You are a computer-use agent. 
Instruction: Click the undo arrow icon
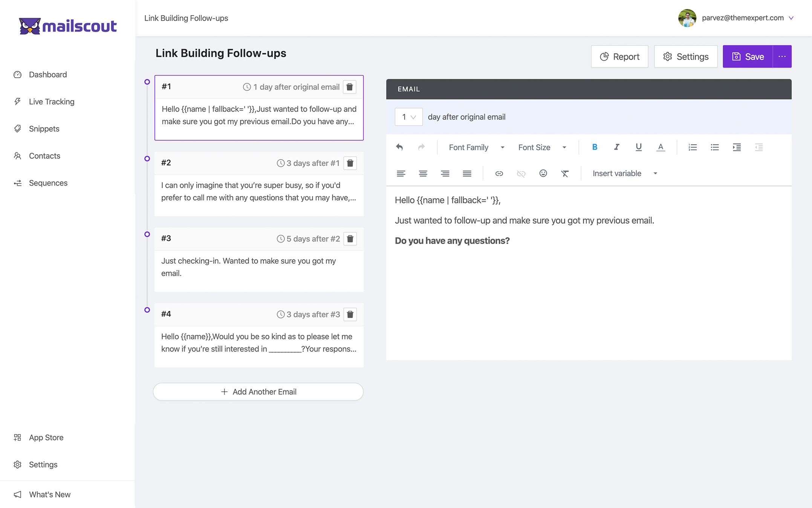coord(399,147)
